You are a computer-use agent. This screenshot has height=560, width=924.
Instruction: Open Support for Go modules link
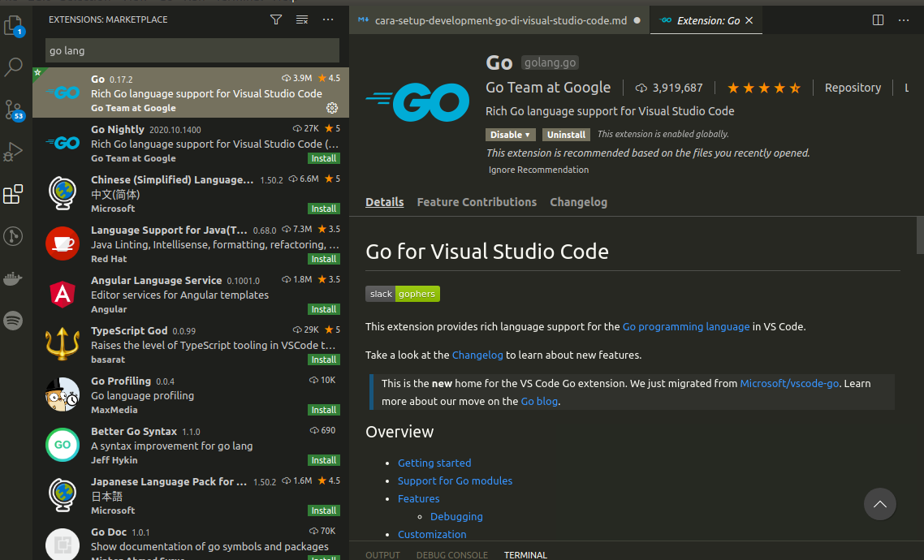455,480
